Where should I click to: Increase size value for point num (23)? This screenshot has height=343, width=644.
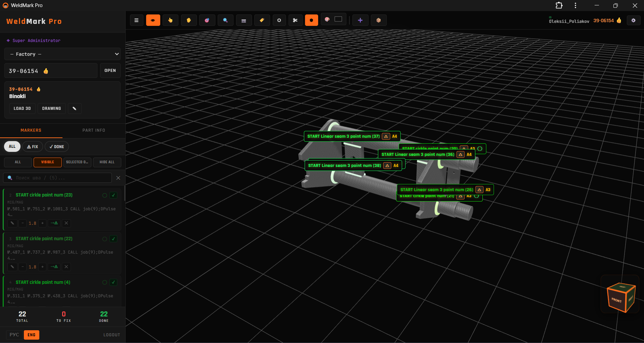42,223
